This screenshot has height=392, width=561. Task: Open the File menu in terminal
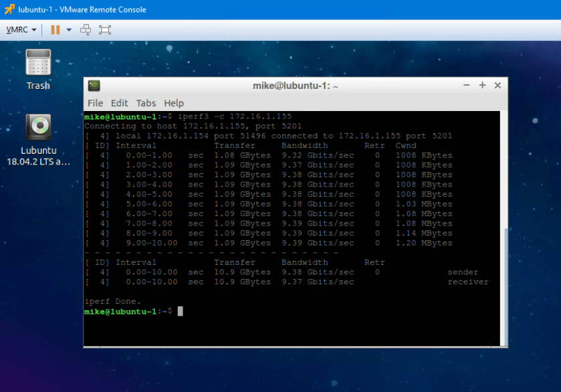[95, 103]
